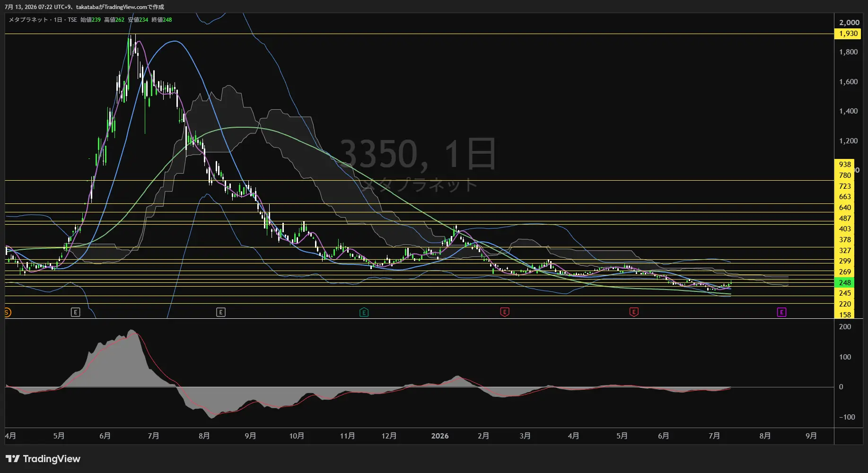The height and width of the screenshot is (473, 868).
Task: Click the 2026 year label on time axis
Action: 440,436
